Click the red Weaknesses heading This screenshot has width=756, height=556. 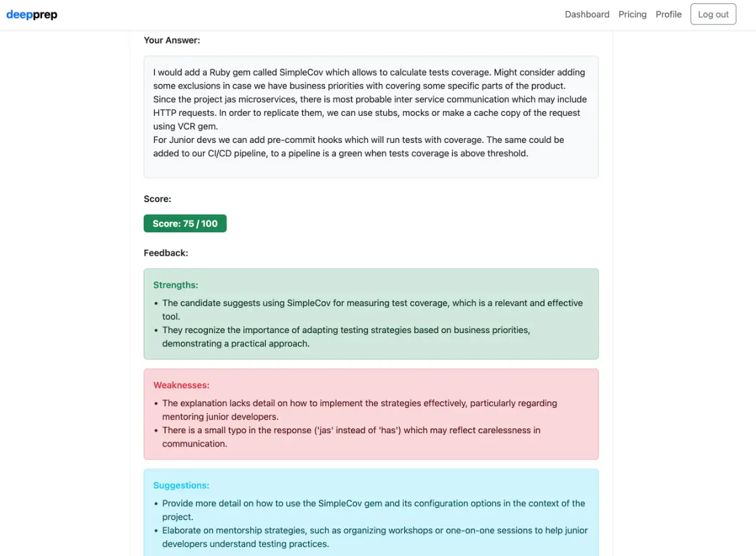[181, 385]
